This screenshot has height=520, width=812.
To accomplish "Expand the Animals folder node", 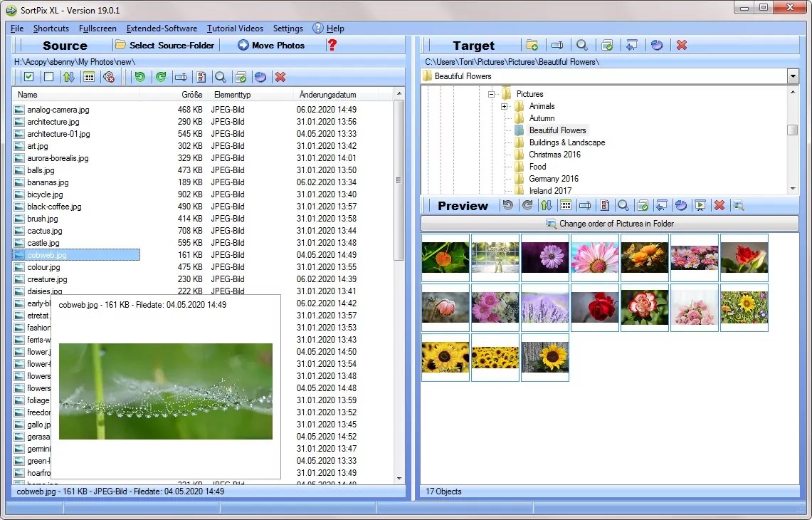I will click(504, 105).
